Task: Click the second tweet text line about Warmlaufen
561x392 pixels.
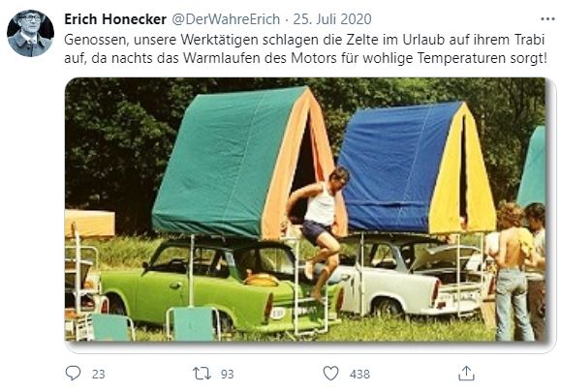Action: coord(305,58)
